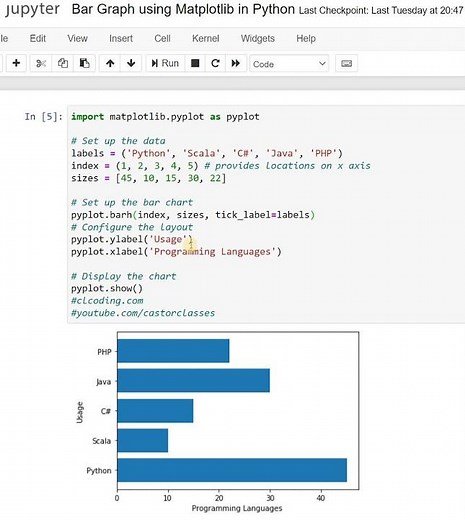Image resolution: width=465 pixels, height=520 pixels.
Task: Insert cell below with plus icon
Action: coord(16,63)
